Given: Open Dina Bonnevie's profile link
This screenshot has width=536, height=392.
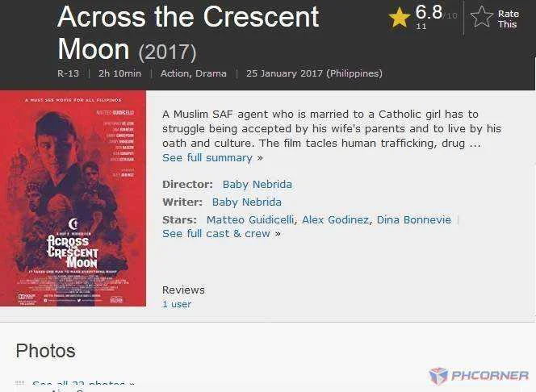Looking at the screenshot, I should tap(414, 220).
